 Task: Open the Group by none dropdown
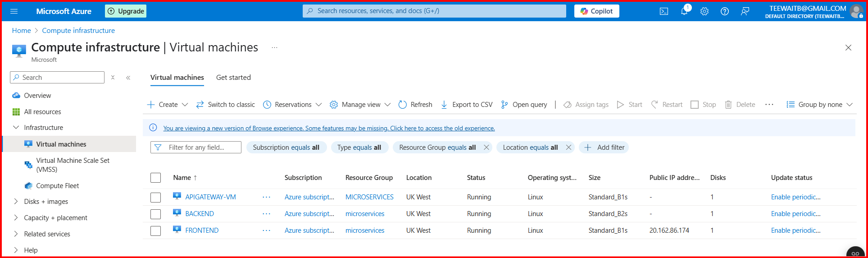point(820,105)
